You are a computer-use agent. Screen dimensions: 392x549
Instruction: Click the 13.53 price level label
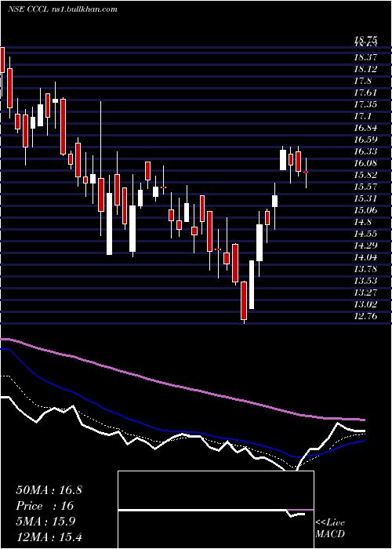tap(366, 281)
